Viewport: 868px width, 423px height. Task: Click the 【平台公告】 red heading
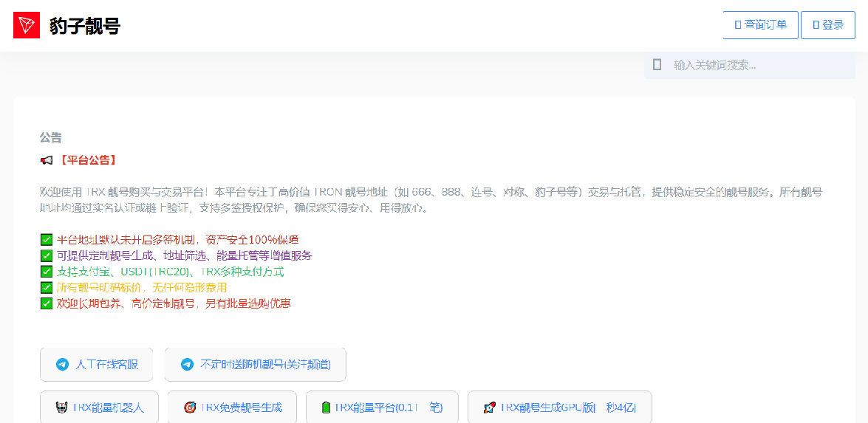click(87, 160)
